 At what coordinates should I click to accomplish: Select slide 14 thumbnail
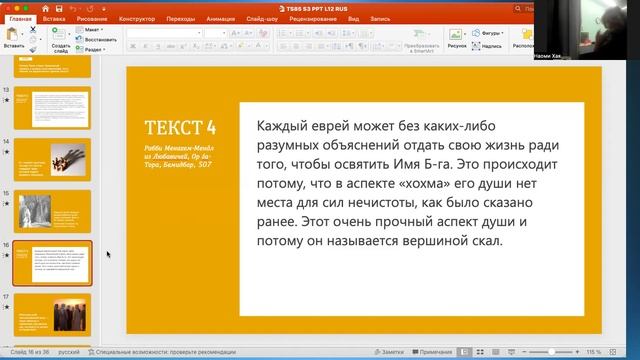[x=52, y=160]
